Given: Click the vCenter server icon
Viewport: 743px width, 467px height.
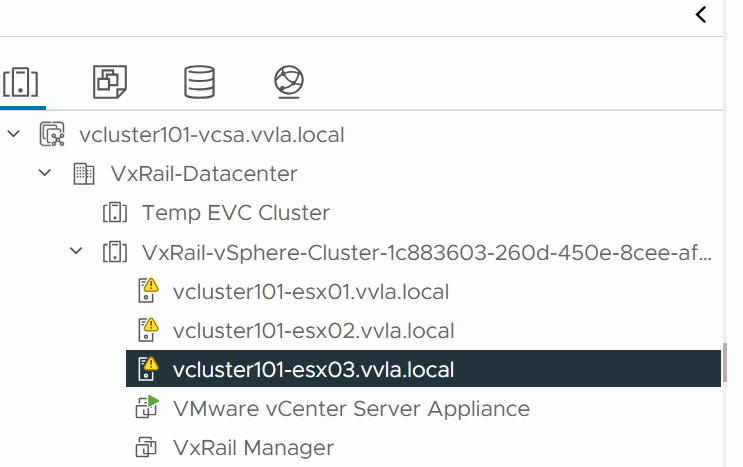Looking at the screenshot, I should [x=51, y=133].
